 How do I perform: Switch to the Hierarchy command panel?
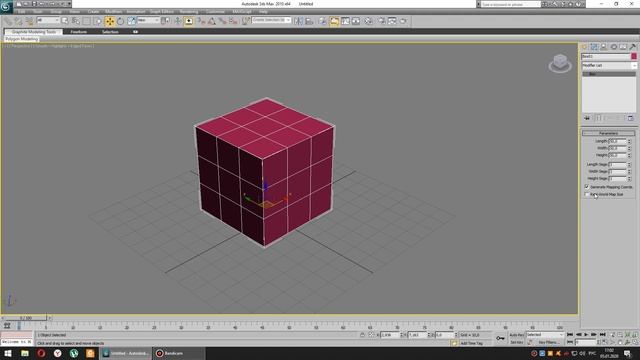click(x=604, y=47)
